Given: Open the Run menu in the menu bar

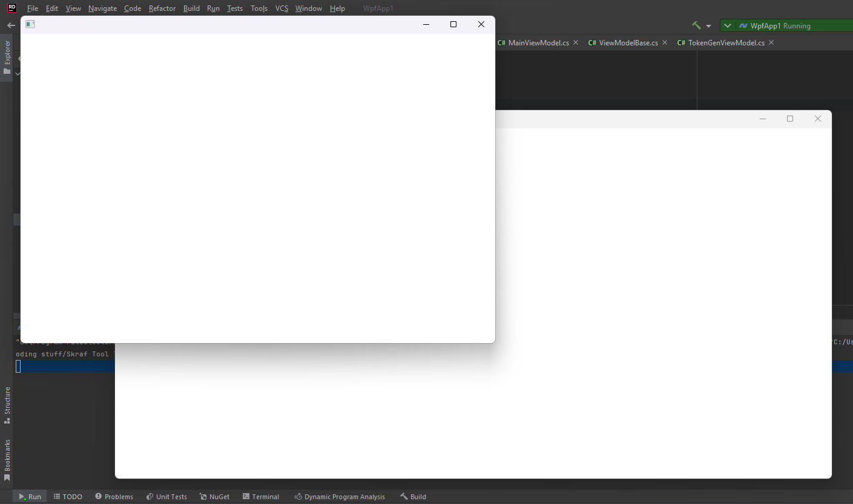Looking at the screenshot, I should (x=213, y=8).
